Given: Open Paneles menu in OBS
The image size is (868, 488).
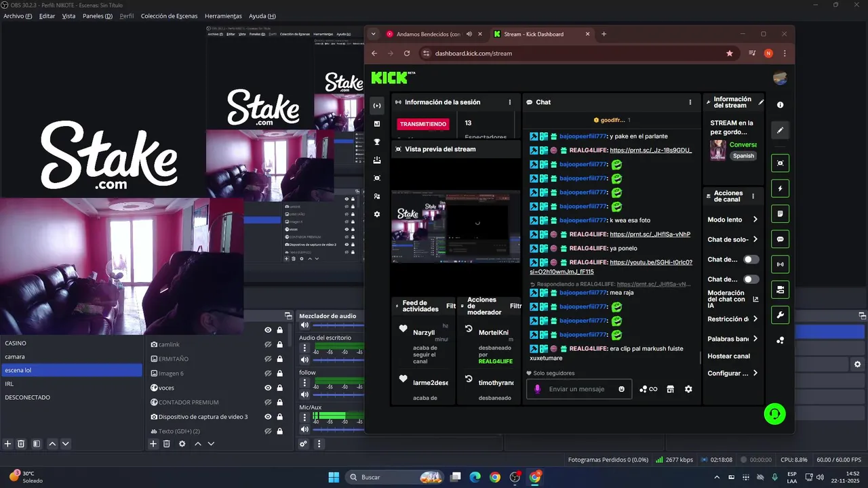Looking at the screenshot, I should [x=97, y=16].
